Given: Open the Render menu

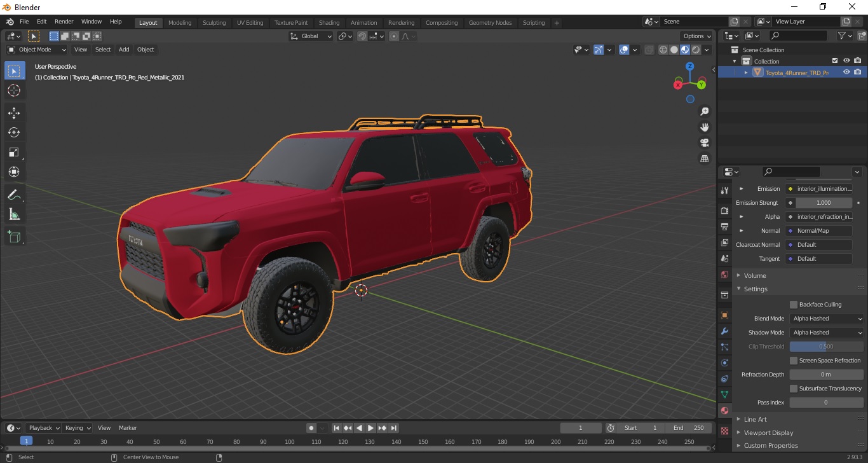Looking at the screenshot, I should point(64,22).
